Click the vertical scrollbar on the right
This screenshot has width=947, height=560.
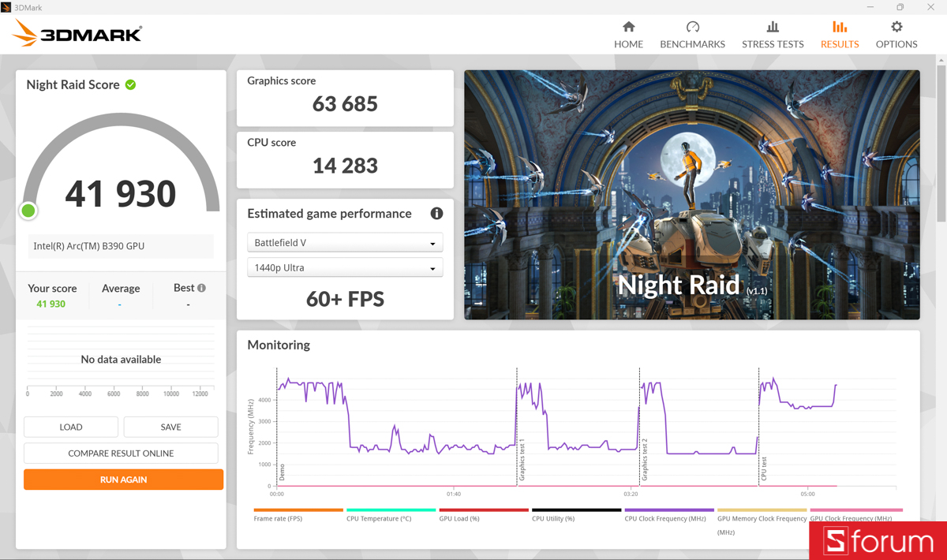click(941, 144)
